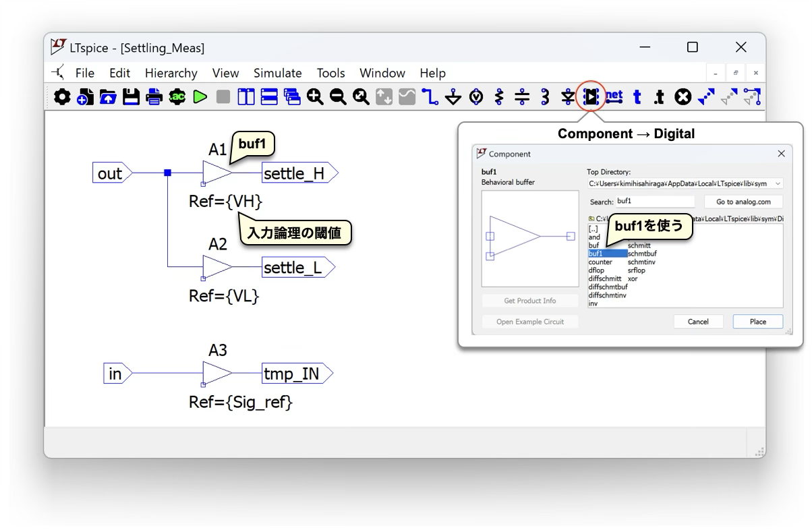
Task: Click the Open file folder icon
Action: click(108, 97)
